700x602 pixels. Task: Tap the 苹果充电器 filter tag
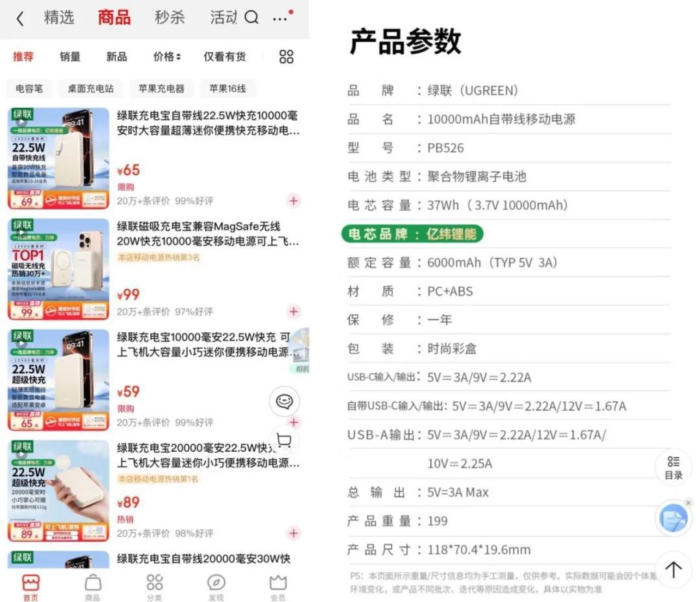[161, 89]
